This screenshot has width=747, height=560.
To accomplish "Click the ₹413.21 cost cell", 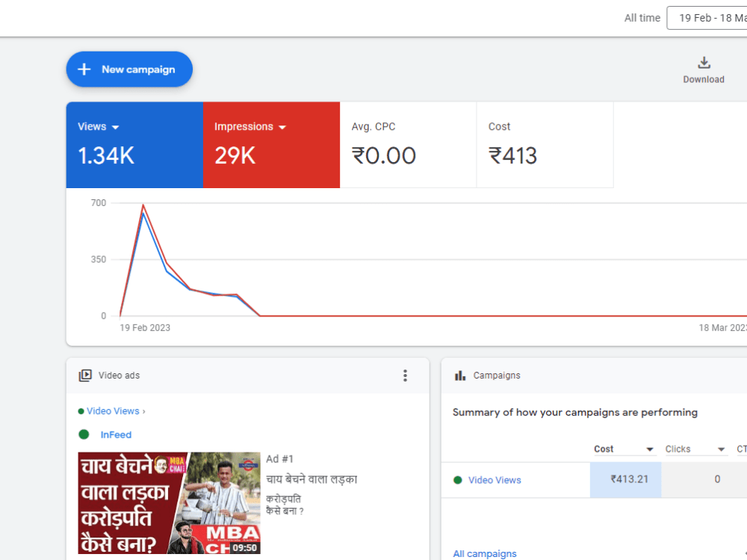I will pyautogui.click(x=625, y=479).
